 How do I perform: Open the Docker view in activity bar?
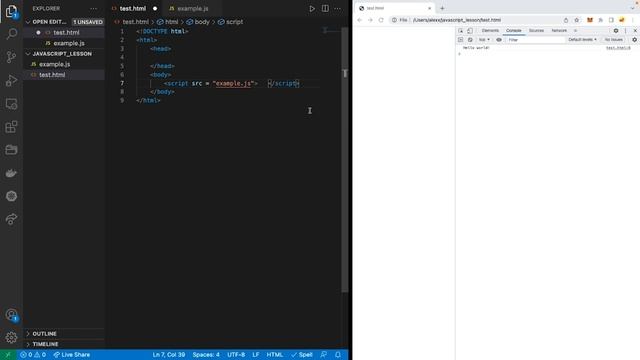[x=11, y=173]
